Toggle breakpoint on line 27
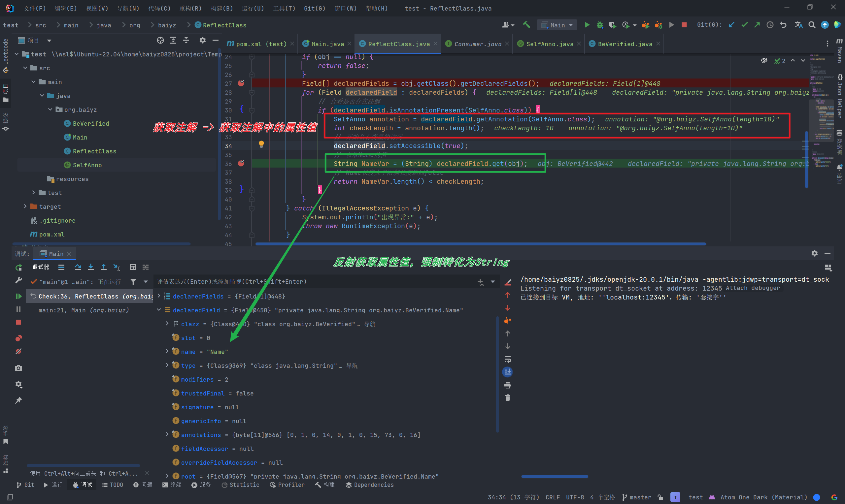Screen dimensions: 845x504 241,83
